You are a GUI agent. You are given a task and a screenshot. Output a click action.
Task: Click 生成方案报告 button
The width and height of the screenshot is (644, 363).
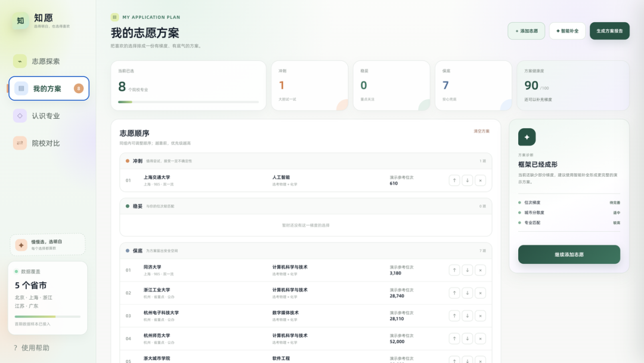click(609, 31)
